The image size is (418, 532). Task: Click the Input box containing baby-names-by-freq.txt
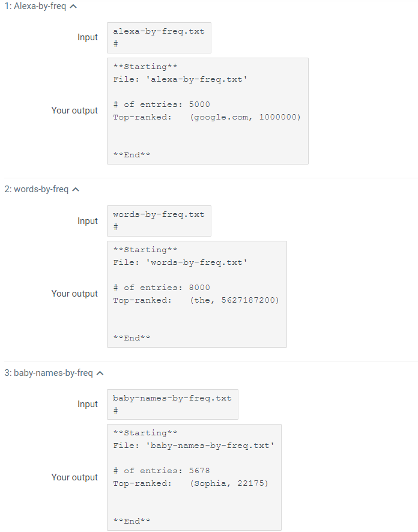[172, 404]
